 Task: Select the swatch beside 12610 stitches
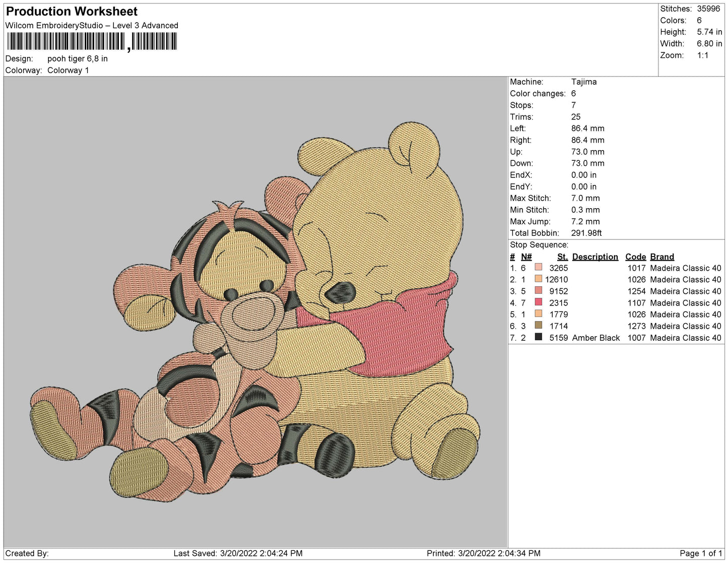[538, 279]
